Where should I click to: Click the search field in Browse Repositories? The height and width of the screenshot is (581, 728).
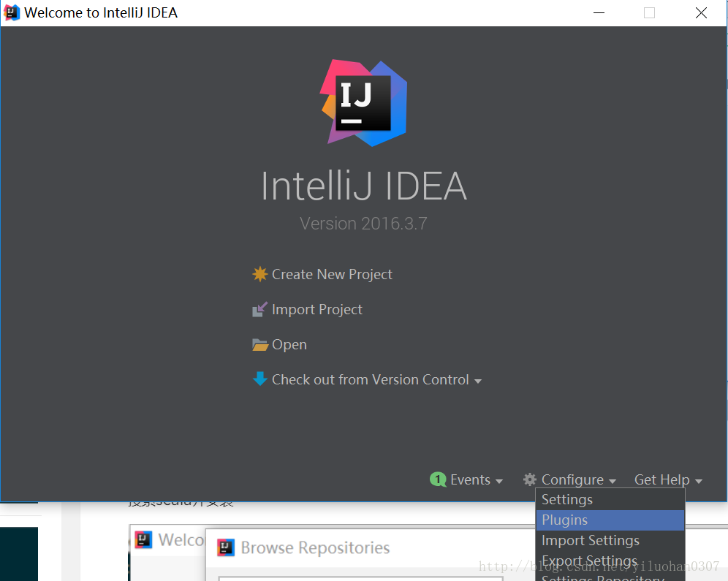(x=360, y=579)
